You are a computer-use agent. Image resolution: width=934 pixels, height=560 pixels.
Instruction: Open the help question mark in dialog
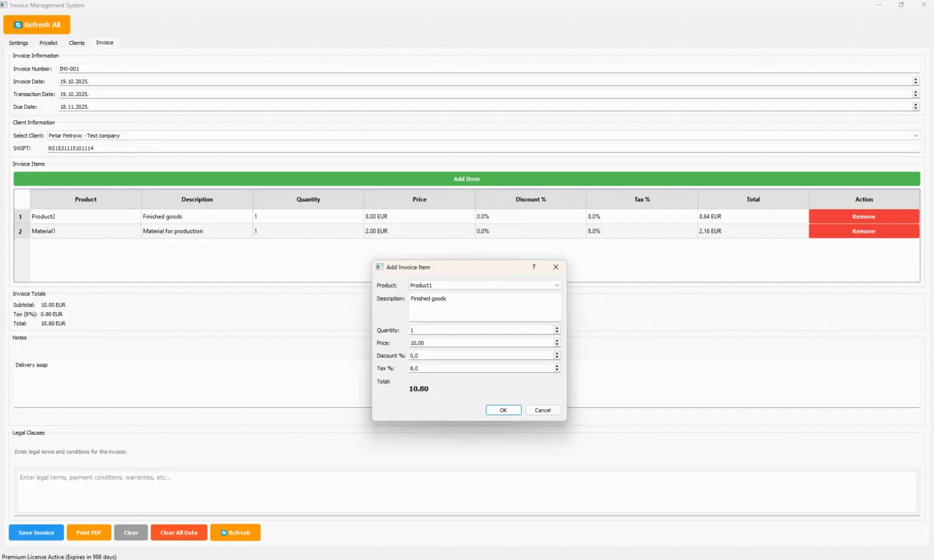534,267
